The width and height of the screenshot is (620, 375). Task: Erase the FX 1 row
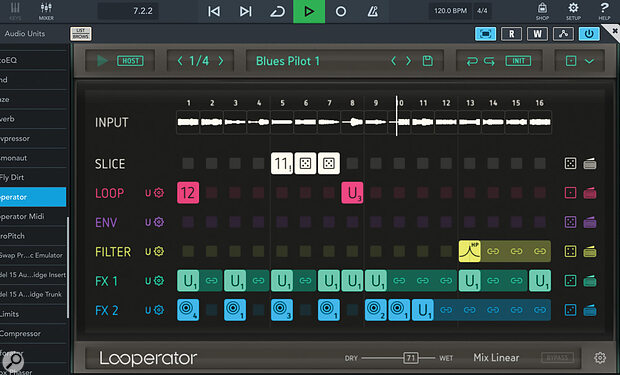(590, 281)
